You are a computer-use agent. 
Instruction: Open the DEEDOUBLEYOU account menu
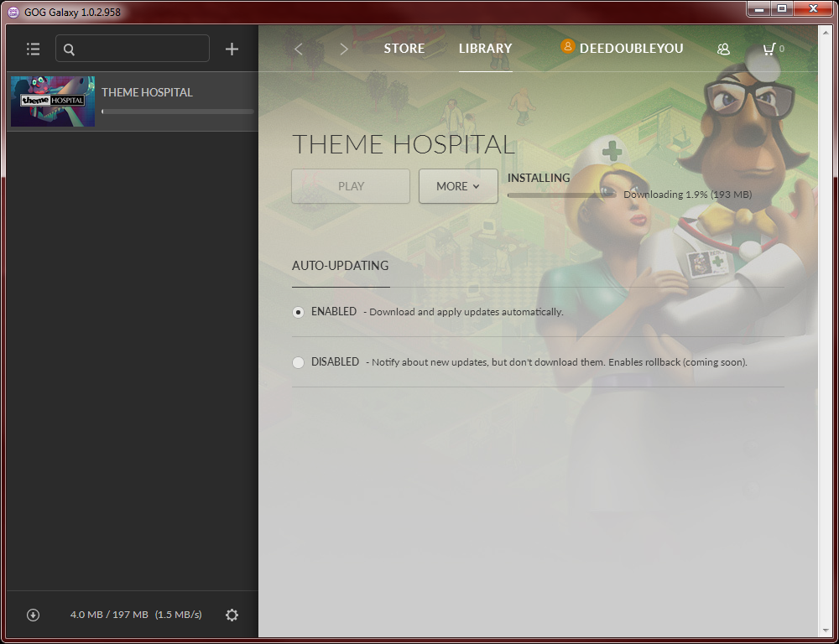pyautogui.click(x=631, y=49)
